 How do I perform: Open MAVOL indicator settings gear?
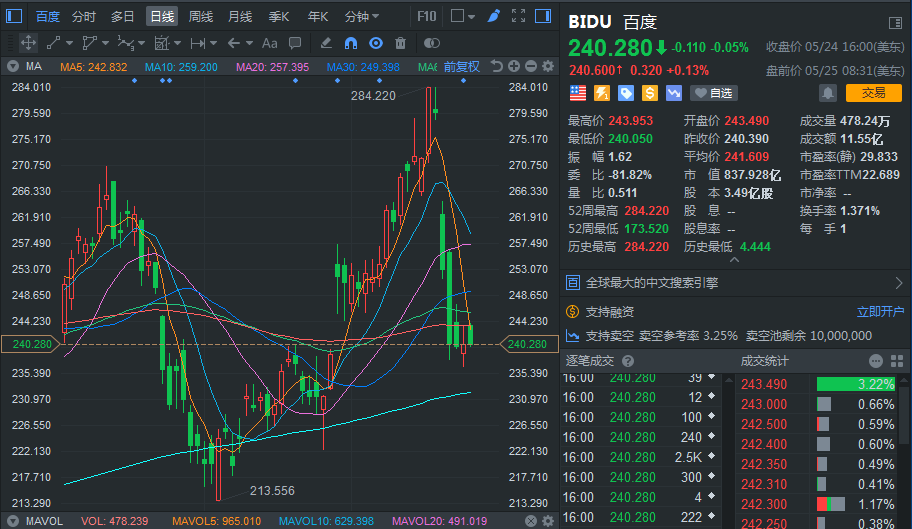coord(548,521)
